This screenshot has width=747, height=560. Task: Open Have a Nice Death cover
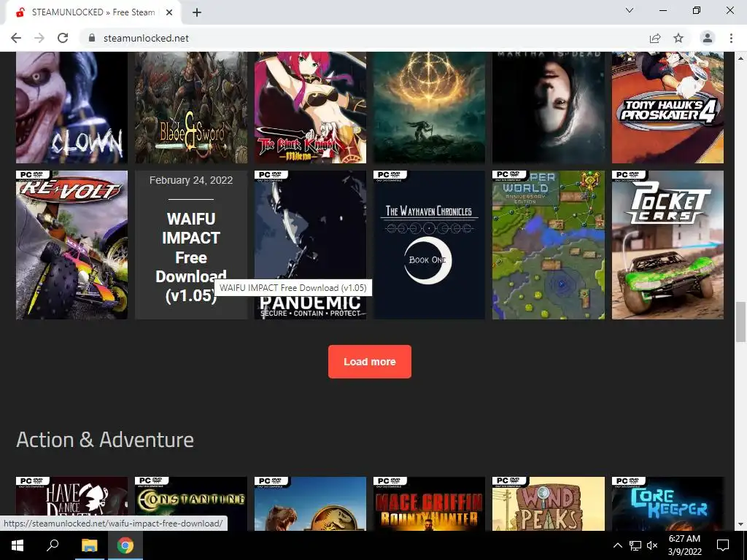click(x=72, y=504)
